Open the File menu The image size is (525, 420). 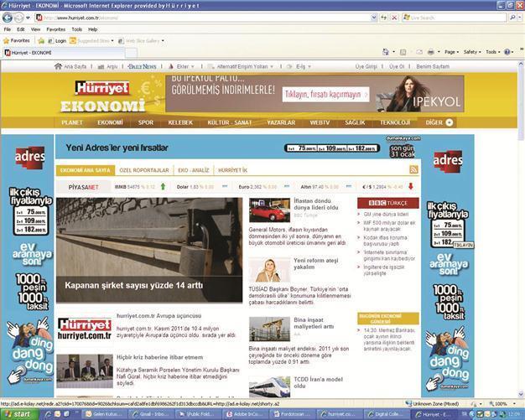pos(7,29)
